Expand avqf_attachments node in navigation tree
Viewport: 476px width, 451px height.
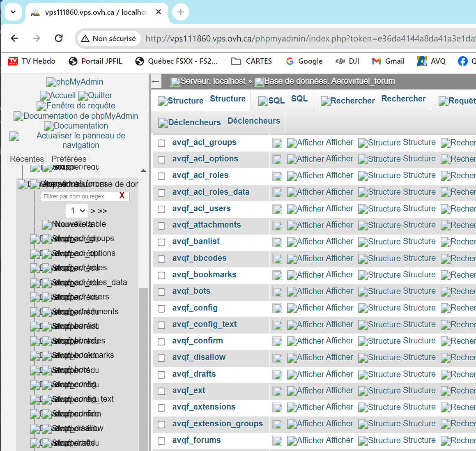coord(35,312)
